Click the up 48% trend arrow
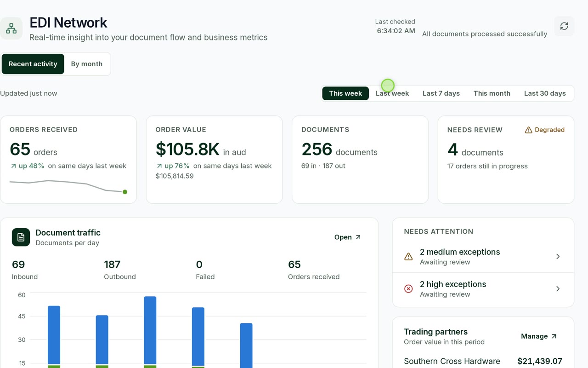The height and width of the screenshot is (368, 588). tap(13, 166)
